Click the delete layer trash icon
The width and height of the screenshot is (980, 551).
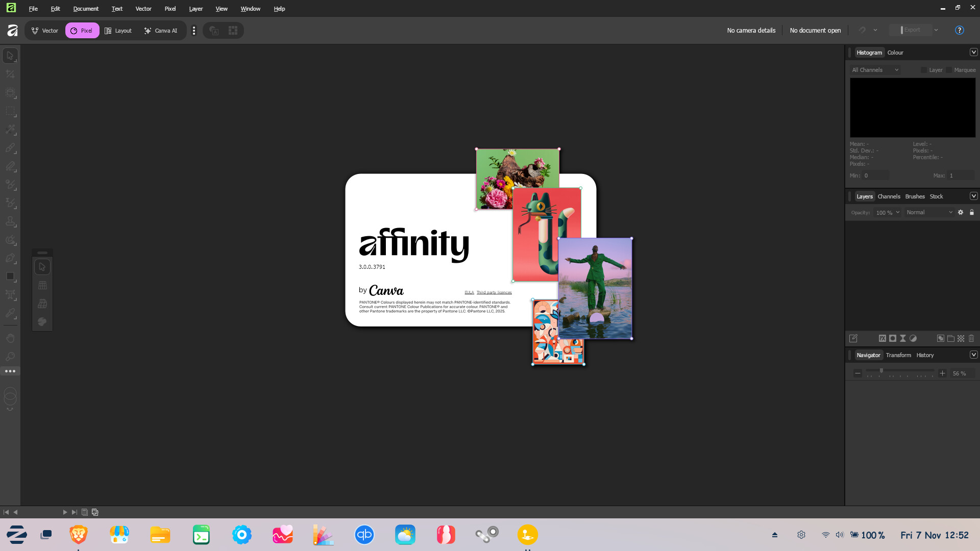tap(971, 338)
